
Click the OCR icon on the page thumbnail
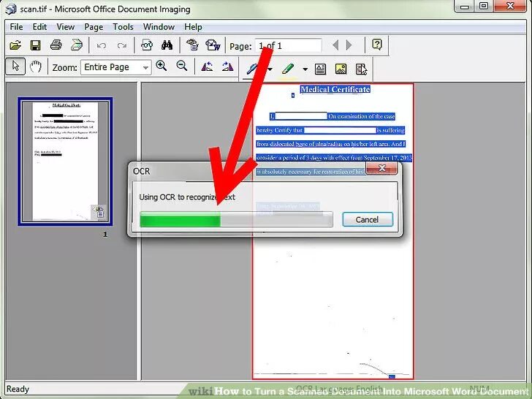(99, 212)
